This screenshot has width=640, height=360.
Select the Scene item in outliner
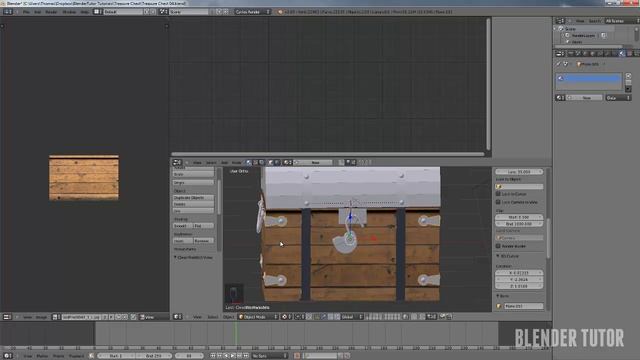click(570, 29)
